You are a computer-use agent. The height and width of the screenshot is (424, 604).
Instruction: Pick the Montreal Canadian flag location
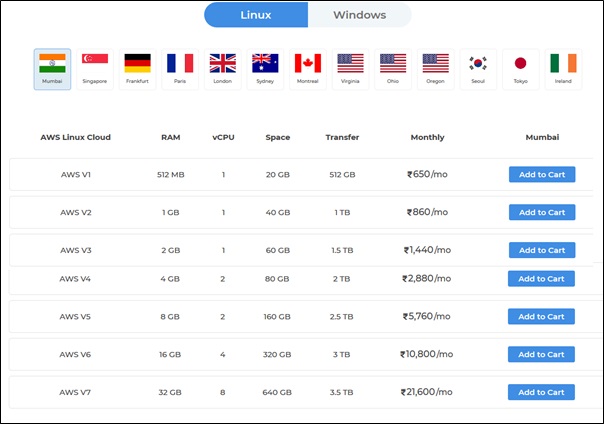[308, 69]
